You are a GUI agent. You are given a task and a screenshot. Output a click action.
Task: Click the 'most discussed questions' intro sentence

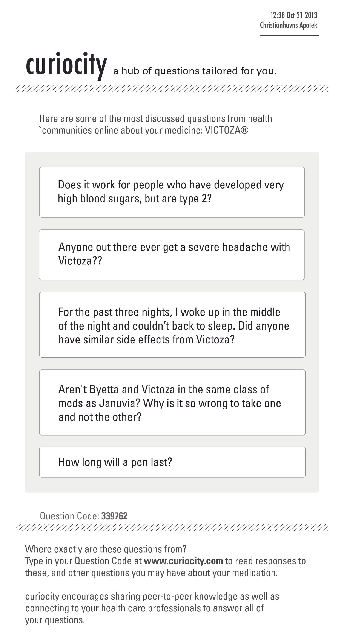(155, 124)
